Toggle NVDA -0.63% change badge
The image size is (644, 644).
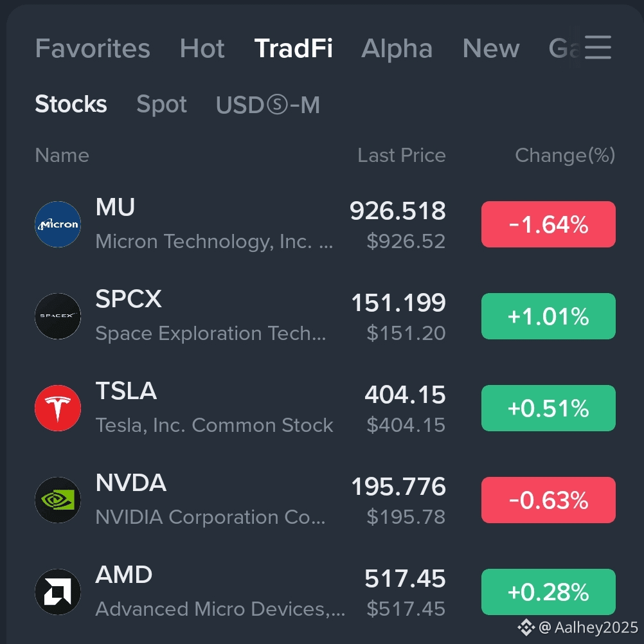coord(548,500)
